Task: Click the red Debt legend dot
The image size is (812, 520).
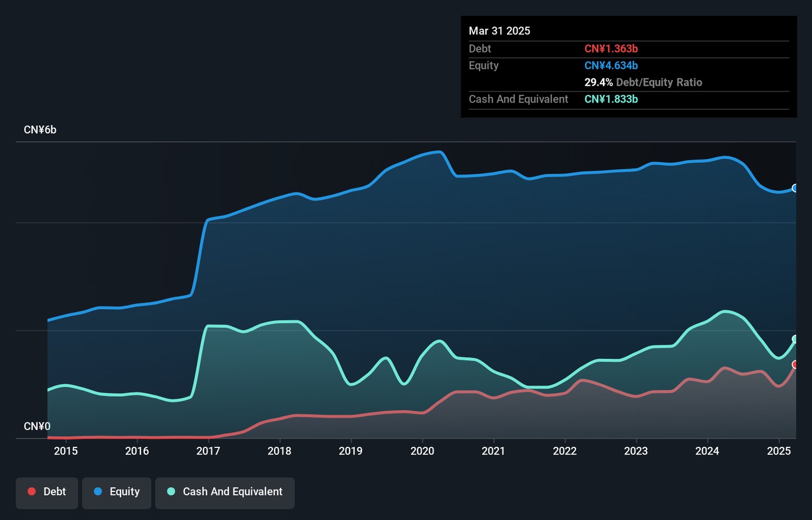Action: tap(32, 492)
